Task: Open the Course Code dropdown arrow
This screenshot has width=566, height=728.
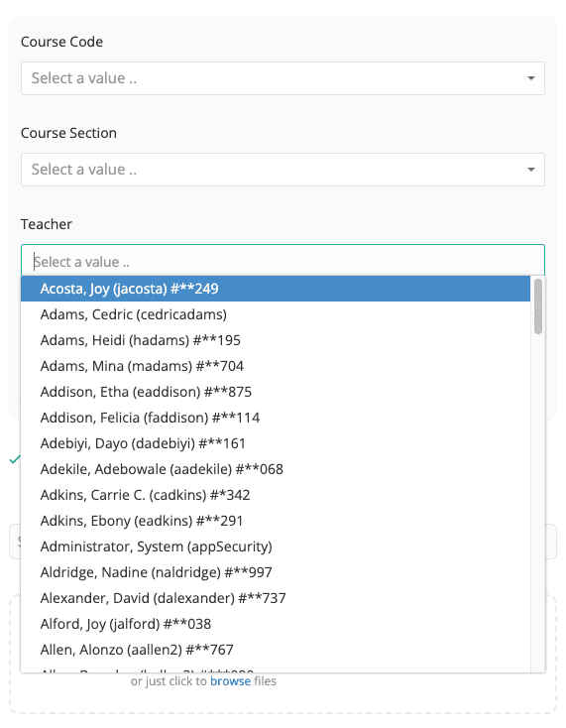Action: pyautogui.click(x=531, y=78)
